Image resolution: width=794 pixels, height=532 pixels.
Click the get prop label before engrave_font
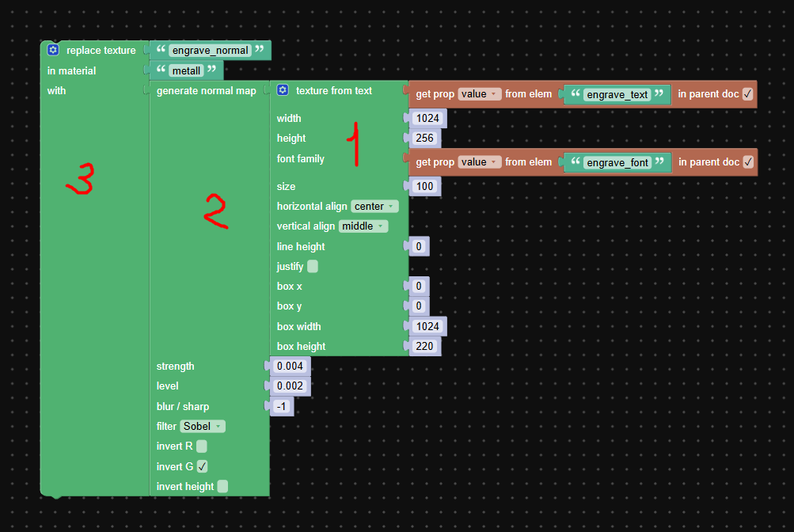(435, 162)
